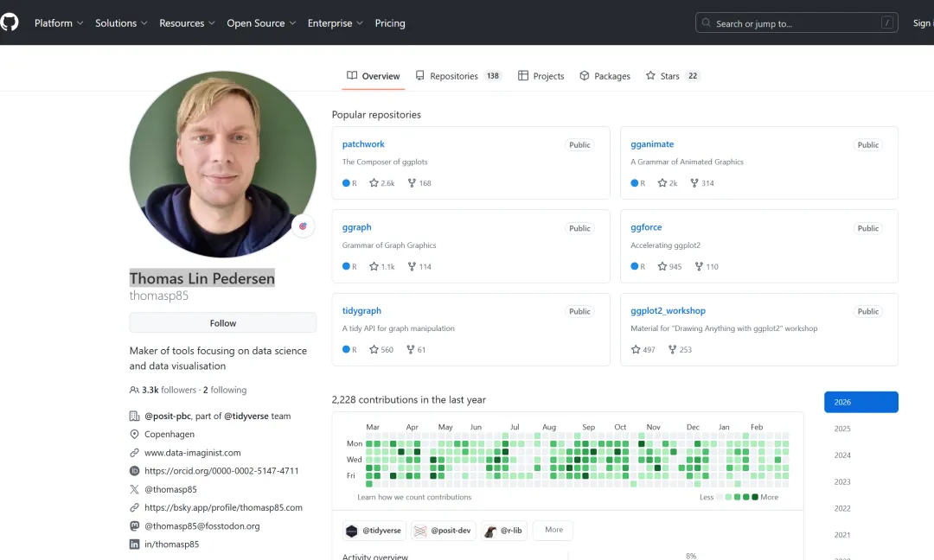The height and width of the screenshot is (560, 934).
Task: Click the star icon on patchwork card
Action: pos(374,182)
